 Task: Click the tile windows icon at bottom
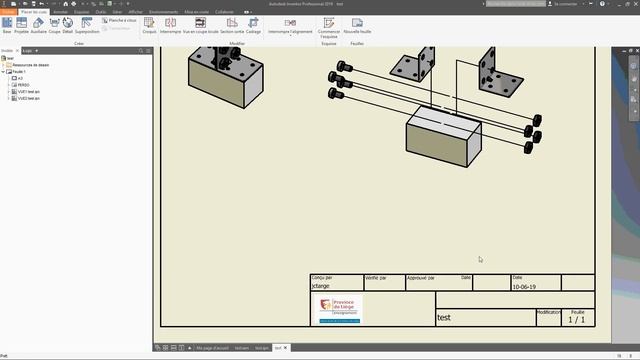(x=165, y=348)
